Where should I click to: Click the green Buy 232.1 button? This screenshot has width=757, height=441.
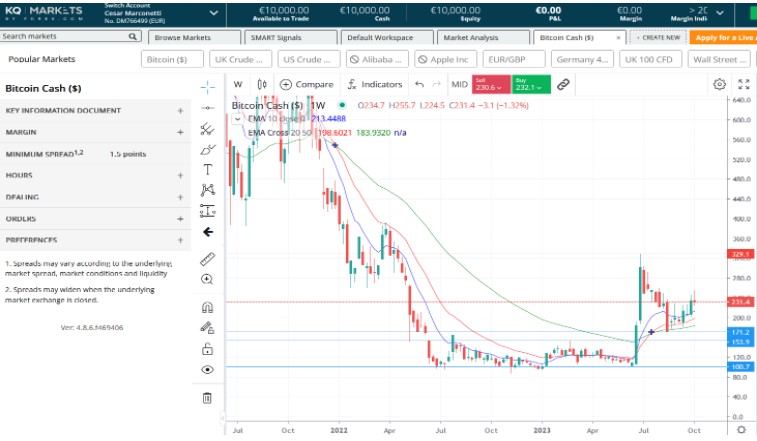[531, 85]
